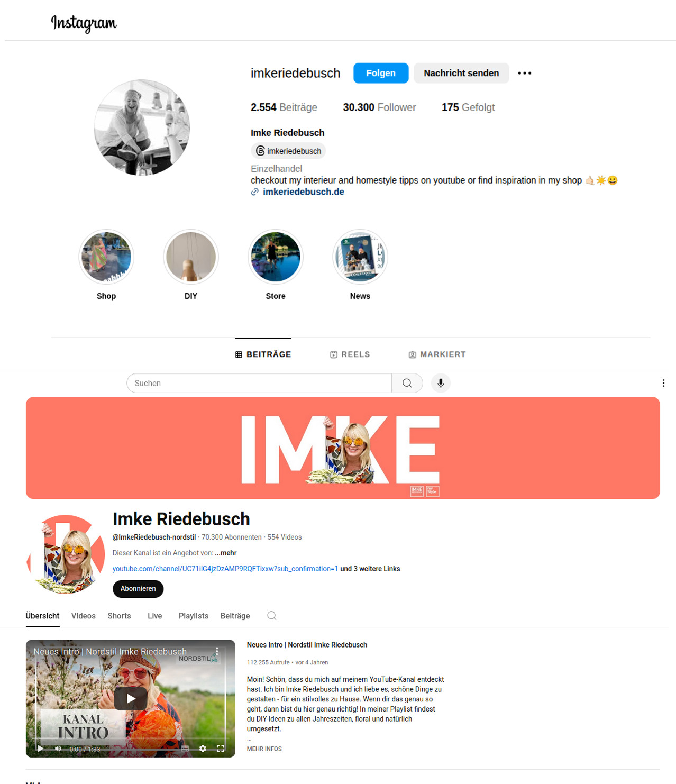Screen dimensions: 676x784
Task: Click the Instagram logo
Action: [x=84, y=23]
